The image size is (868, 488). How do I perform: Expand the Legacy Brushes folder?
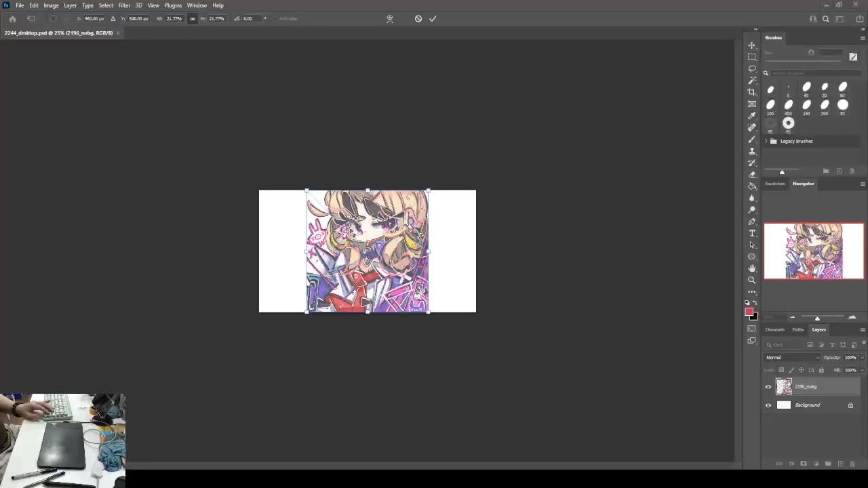(766, 141)
